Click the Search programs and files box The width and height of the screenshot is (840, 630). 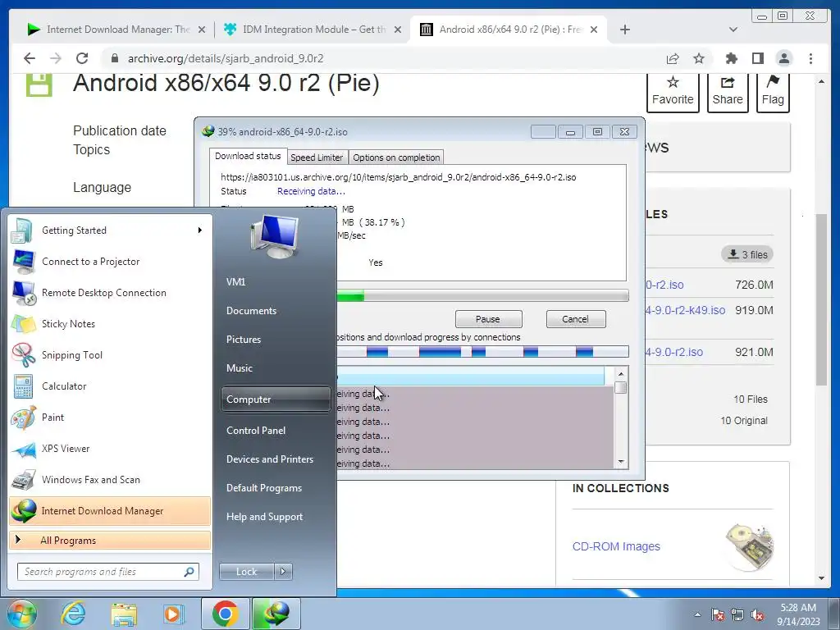[x=108, y=572]
